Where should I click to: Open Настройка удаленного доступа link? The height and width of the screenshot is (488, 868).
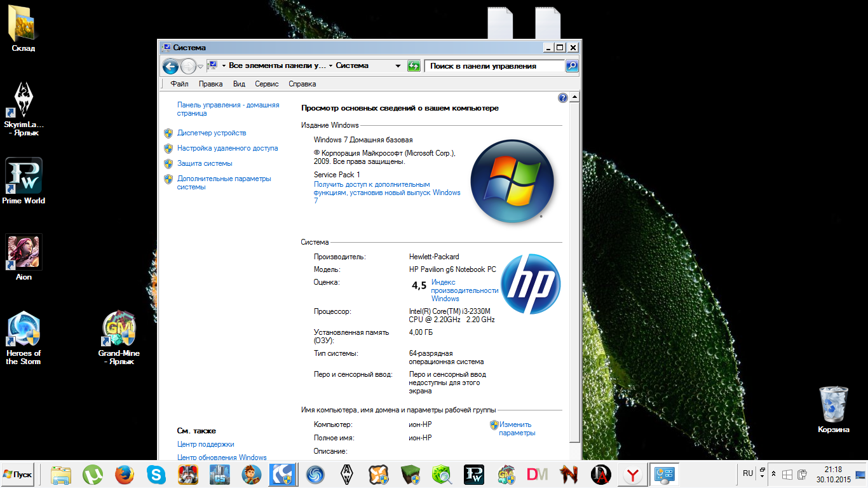[227, 149]
